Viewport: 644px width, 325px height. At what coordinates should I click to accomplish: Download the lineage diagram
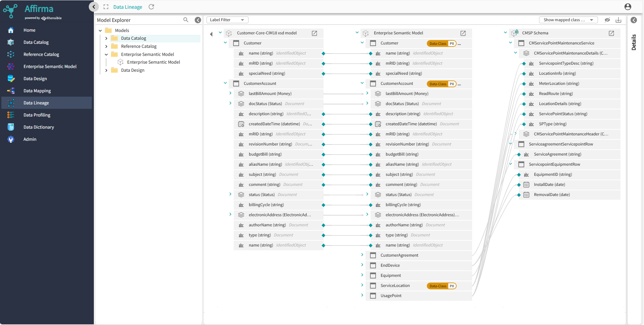[618, 20]
